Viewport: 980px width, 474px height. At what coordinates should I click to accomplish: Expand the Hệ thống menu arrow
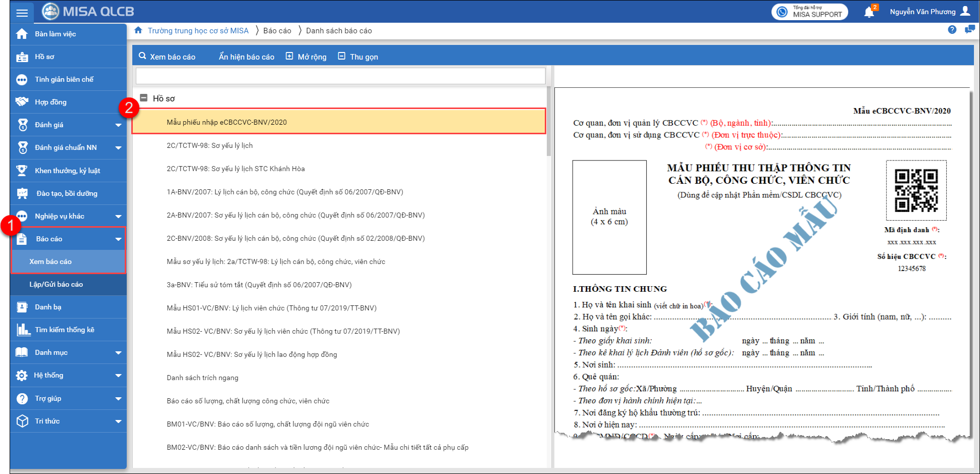(118, 376)
